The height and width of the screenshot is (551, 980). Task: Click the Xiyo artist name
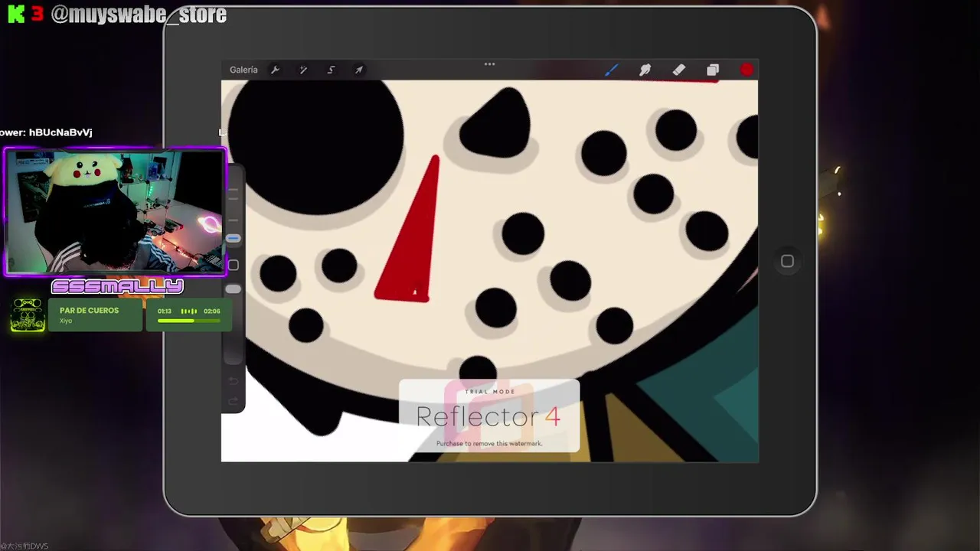pyautogui.click(x=66, y=321)
